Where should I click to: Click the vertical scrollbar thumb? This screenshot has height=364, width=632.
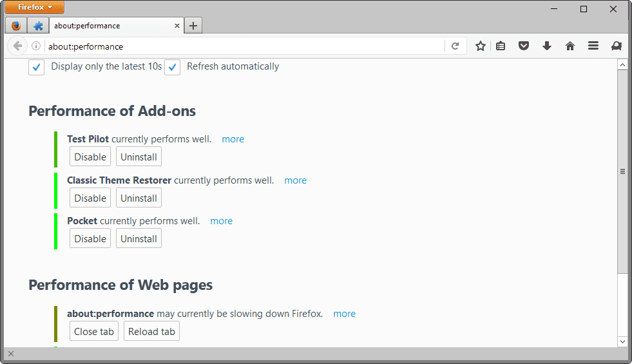(x=622, y=172)
